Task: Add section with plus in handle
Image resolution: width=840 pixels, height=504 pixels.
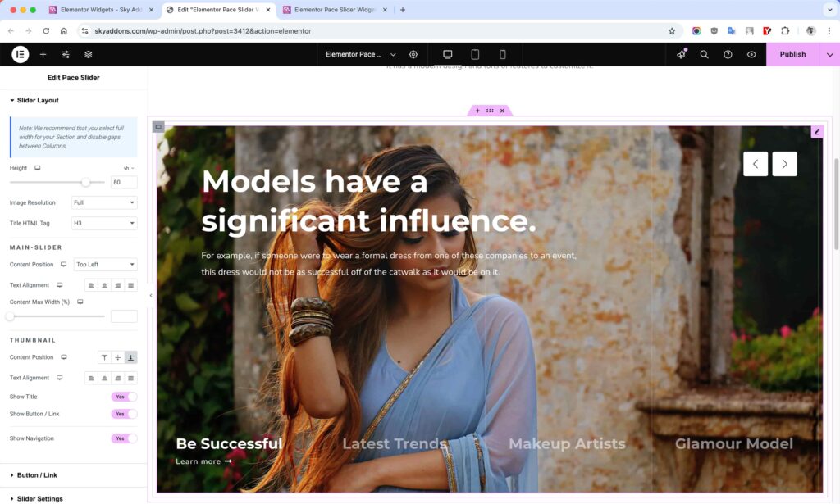Action: (x=478, y=111)
